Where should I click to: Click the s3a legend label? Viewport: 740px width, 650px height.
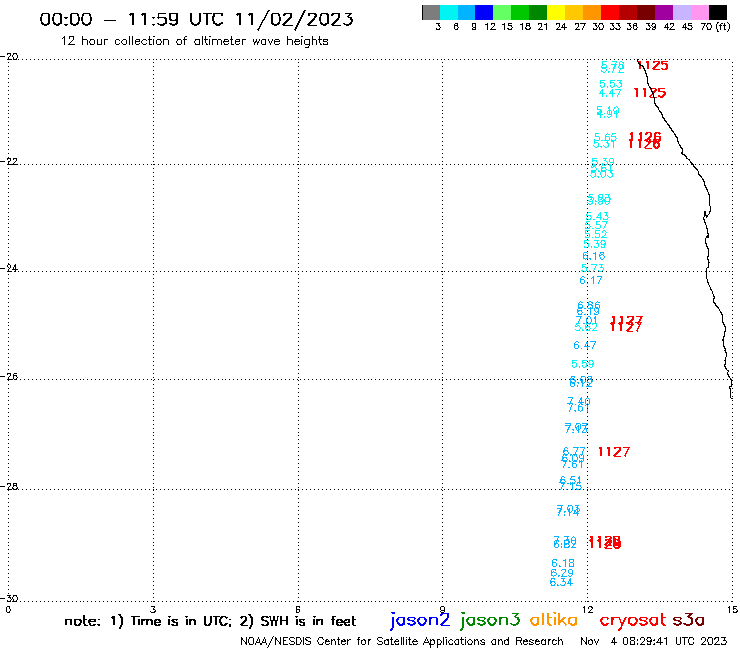689,620
